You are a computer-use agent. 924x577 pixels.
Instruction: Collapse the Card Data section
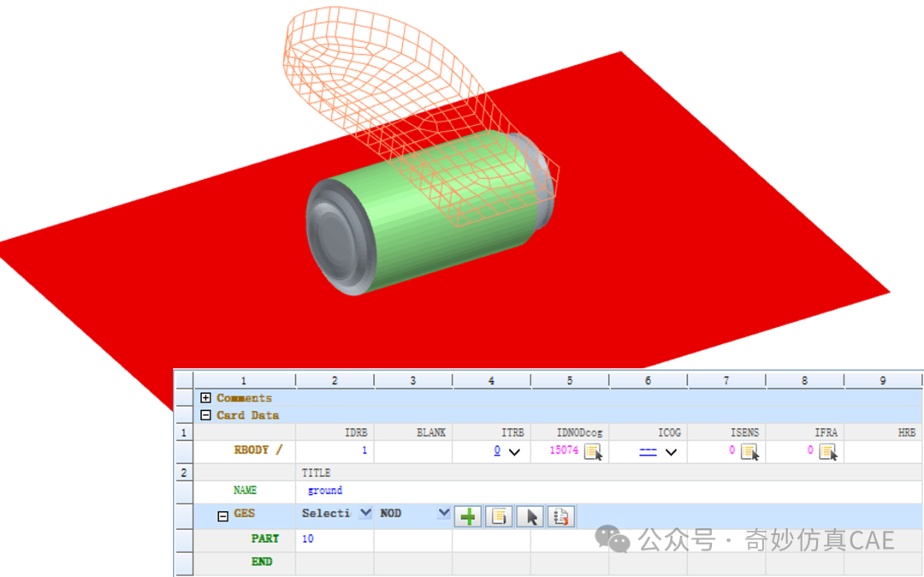coord(205,415)
